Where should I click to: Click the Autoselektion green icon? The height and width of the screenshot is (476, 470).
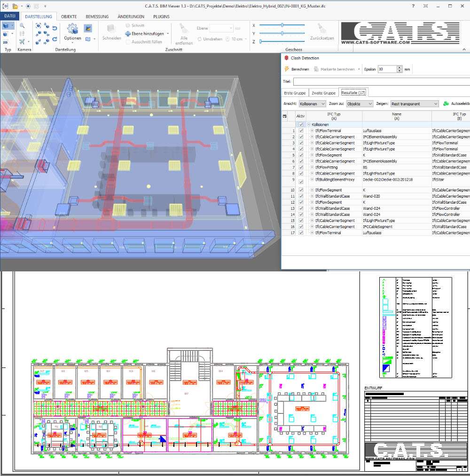tap(446, 103)
